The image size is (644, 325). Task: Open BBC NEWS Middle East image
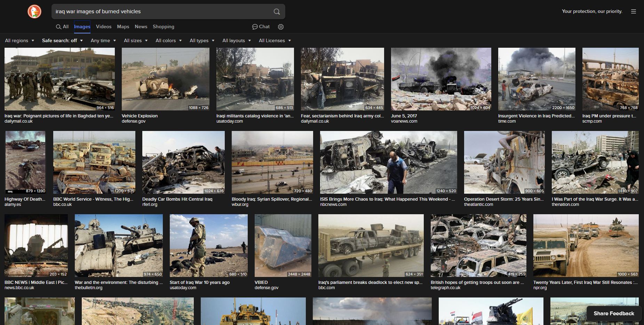pos(36,246)
